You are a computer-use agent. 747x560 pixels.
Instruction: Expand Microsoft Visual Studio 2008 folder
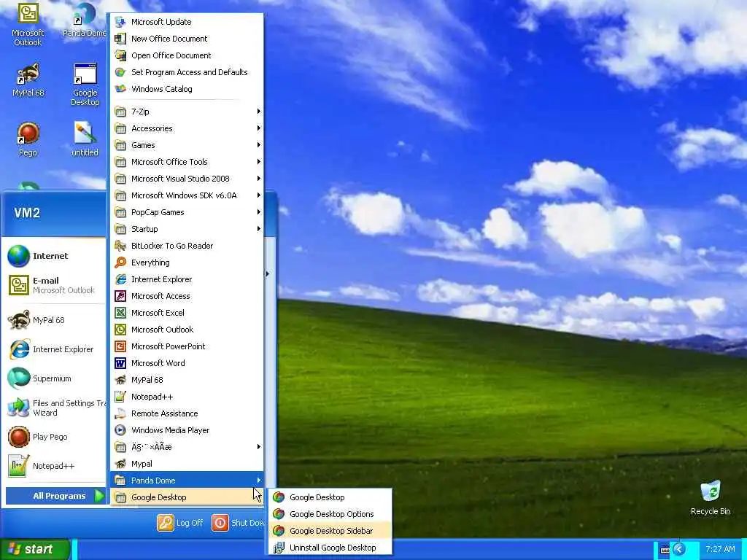[187, 179]
